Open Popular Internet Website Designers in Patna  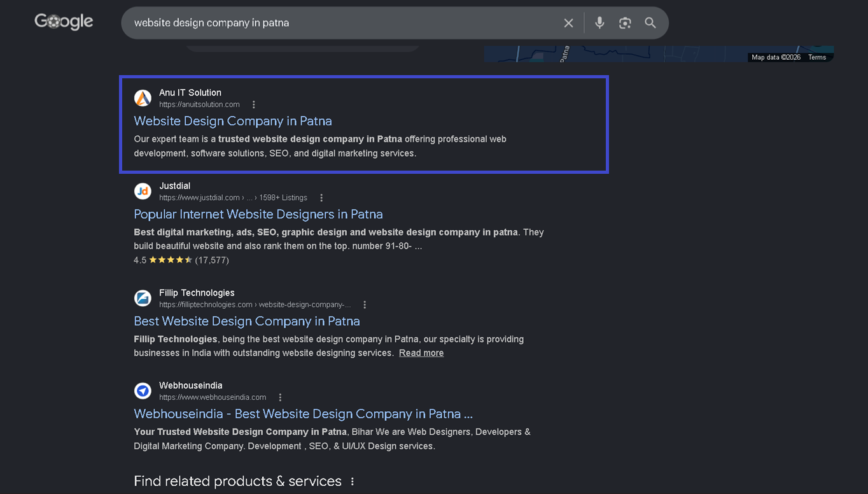258,214
